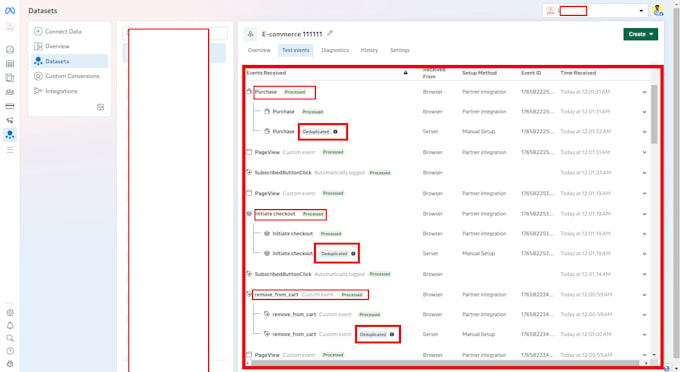Switch to the Diagnostics tab

[x=335, y=50]
